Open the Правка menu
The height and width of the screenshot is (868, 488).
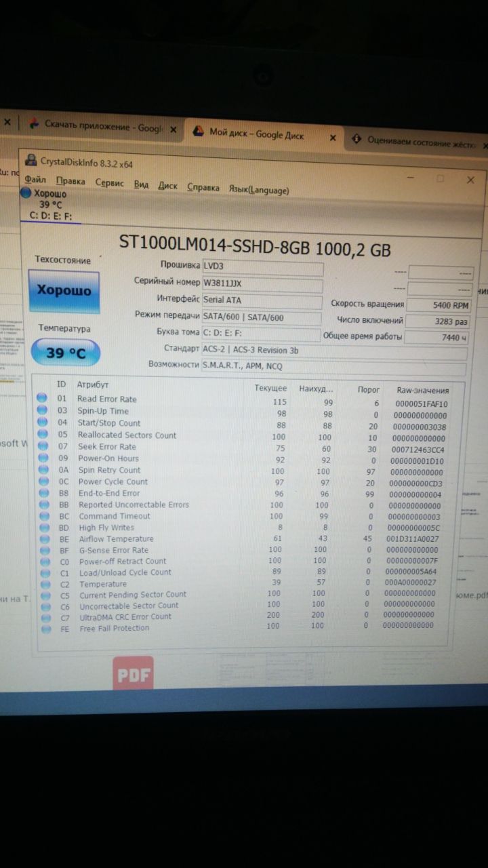pos(70,182)
